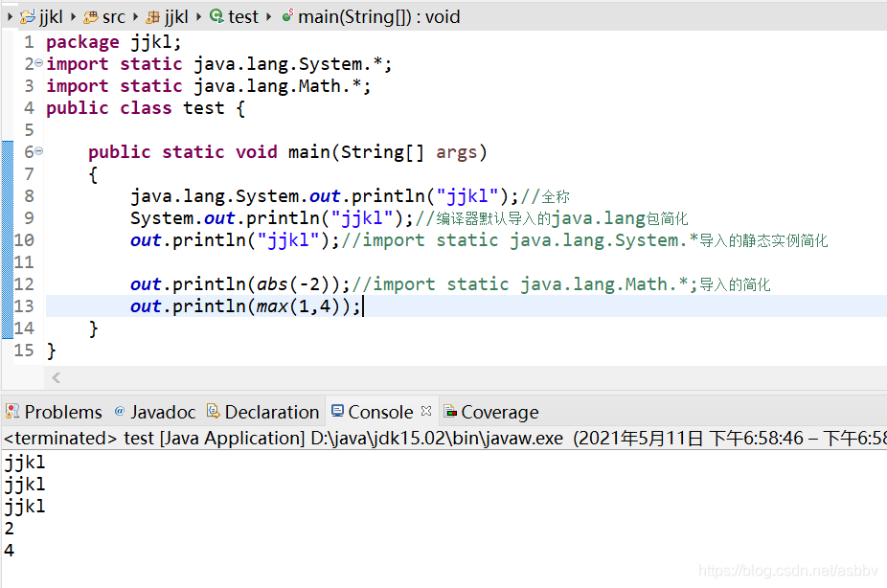The width and height of the screenshot is (887, 588).
Task: Select the Console tab
Action: coord(380,412)
